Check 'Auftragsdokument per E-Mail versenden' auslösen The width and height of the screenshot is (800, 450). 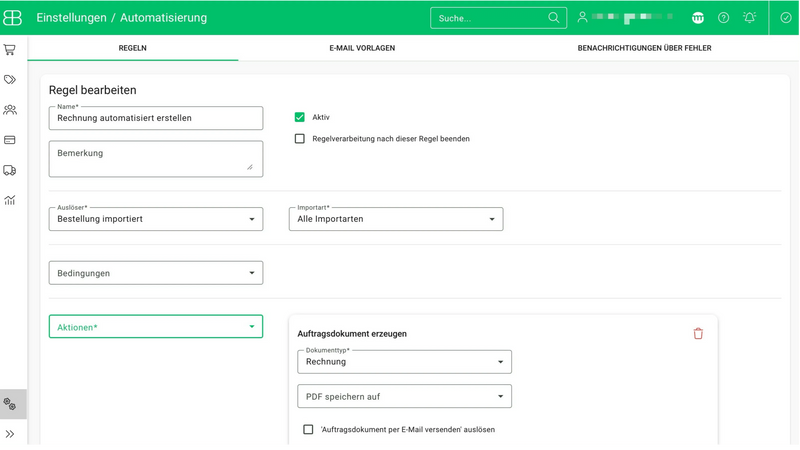[308, 430]
